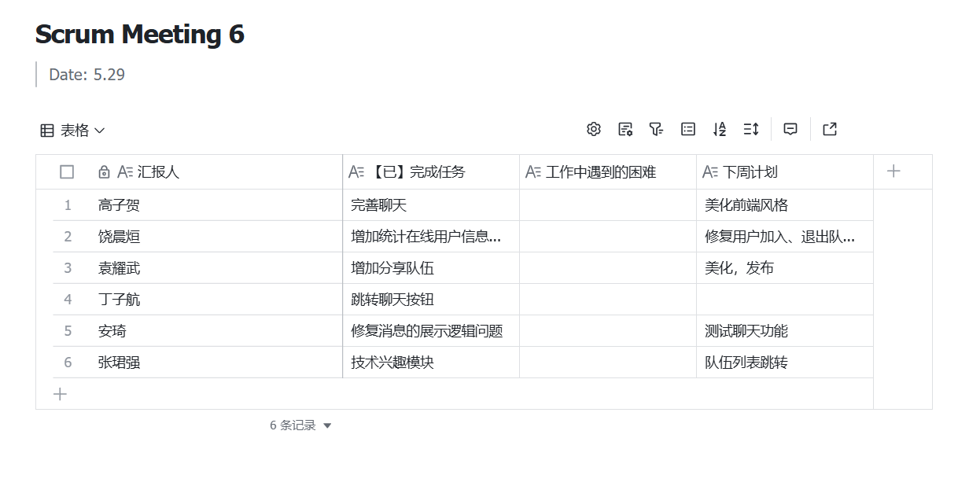Adjust row height icon in toolbar
Viewport: 980px width, 486px height.
pyautogui.click(x=751, y=130)
